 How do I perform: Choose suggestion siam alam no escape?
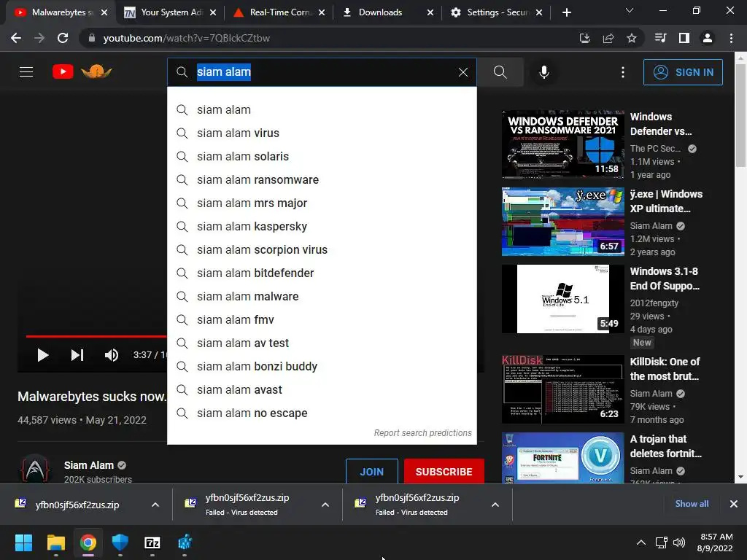pyautogui.click(x=322, y=413)
